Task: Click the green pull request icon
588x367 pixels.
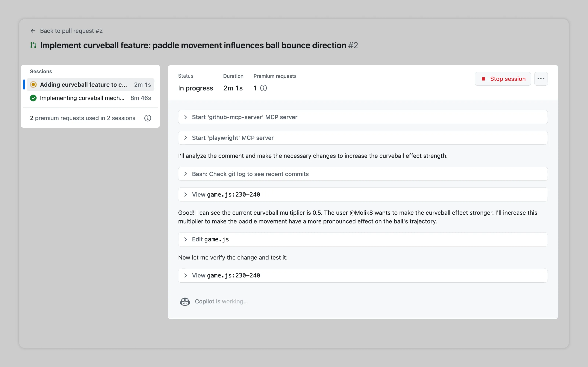Action: (33, 45)
